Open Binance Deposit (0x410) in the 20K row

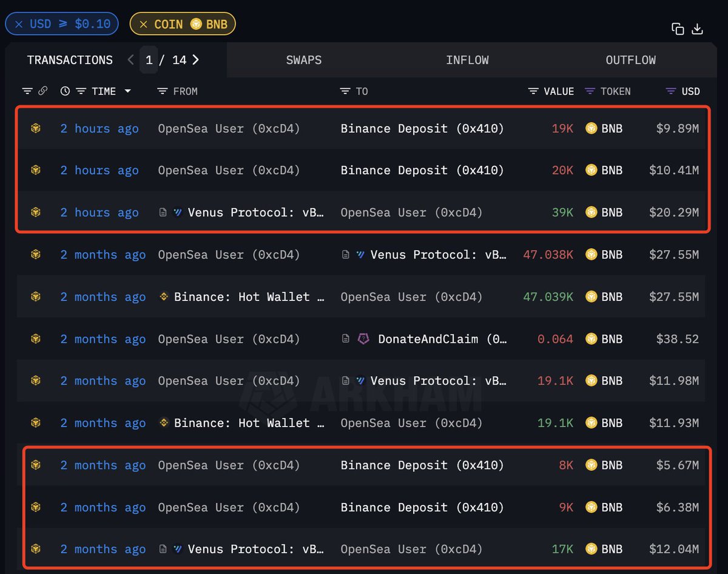422,170
